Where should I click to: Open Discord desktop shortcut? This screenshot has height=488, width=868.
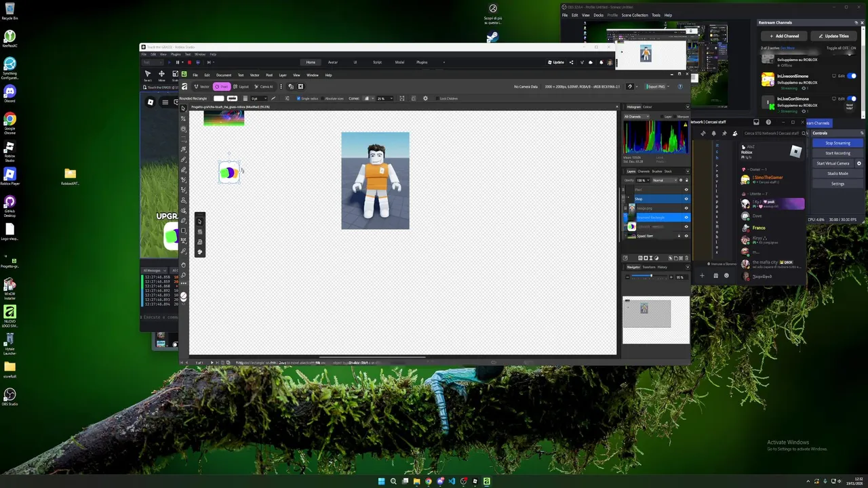pyautogui.click(x=9, y=94)
